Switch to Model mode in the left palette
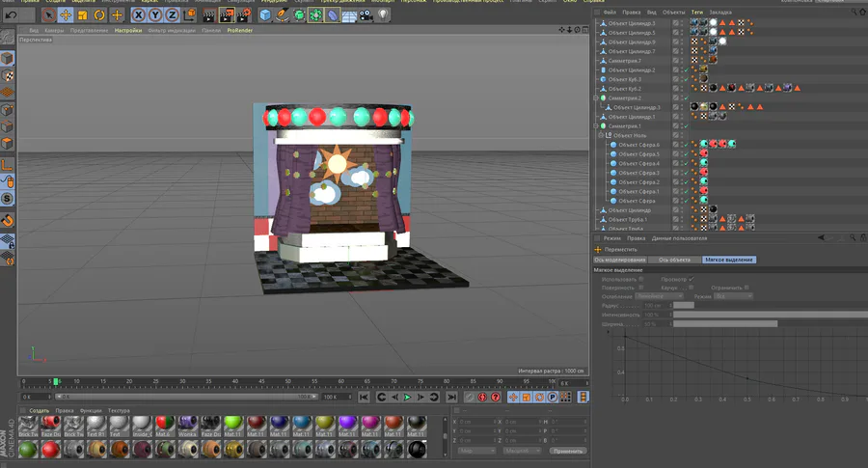The image size is (868, 468). [x=7, y=58]
